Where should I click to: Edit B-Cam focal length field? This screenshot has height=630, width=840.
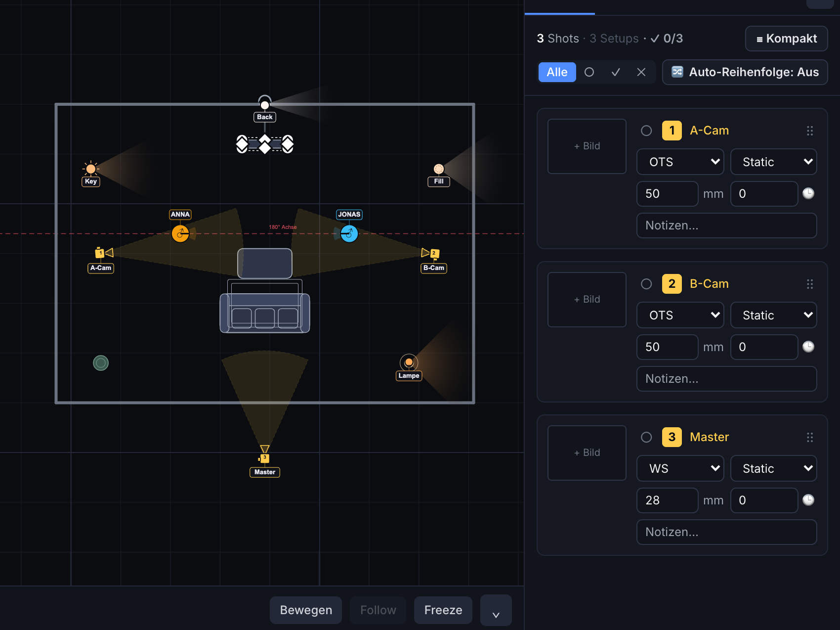pyautogui.click(x=668, y=347)
